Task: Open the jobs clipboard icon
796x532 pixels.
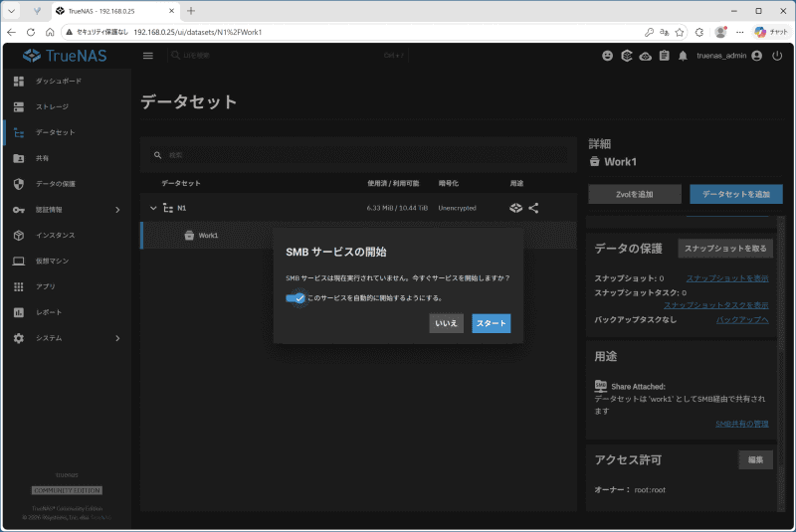Action: pos(664,56)
